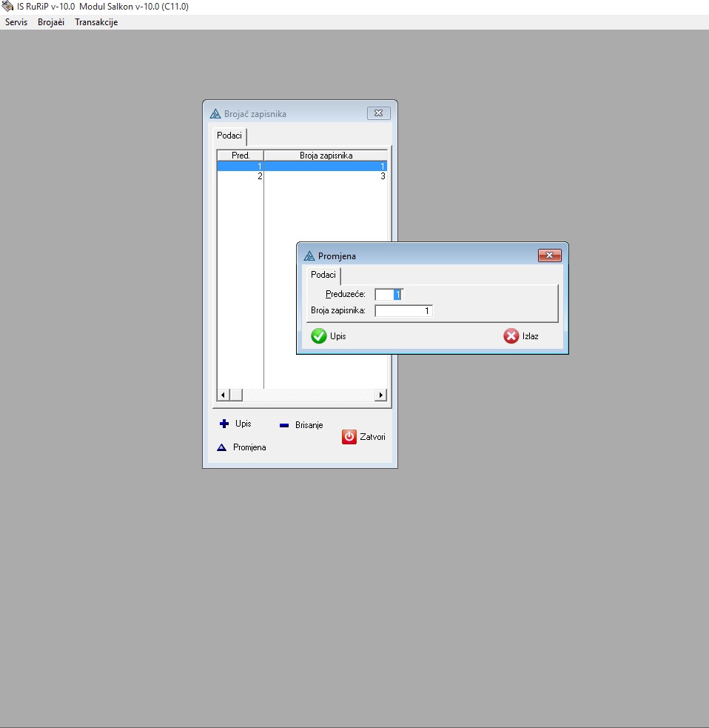Sort by the Broja zapisnika column header
Screen dimensions: 709x728
point(326,156)
